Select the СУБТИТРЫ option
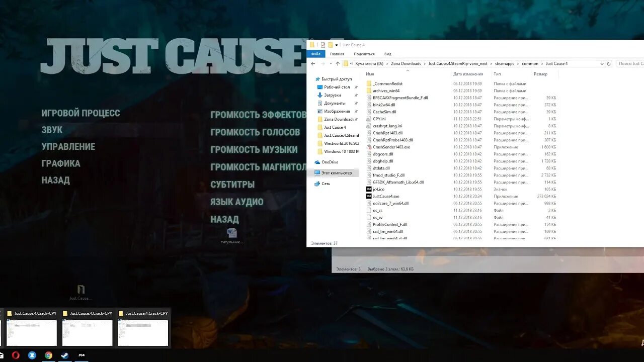644x362 pixels. click(232, 185)
